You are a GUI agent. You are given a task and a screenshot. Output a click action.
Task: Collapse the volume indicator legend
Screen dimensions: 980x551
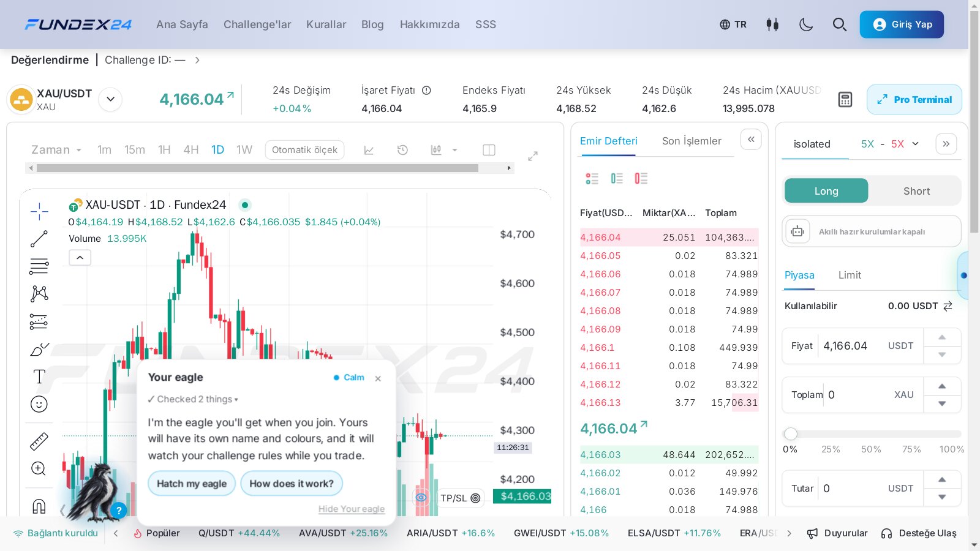pyautogui.click(x=80, y=258)
